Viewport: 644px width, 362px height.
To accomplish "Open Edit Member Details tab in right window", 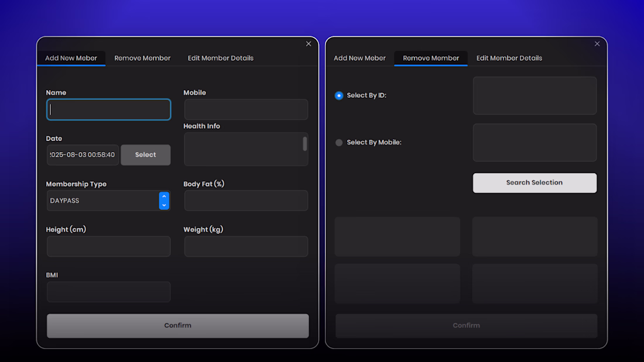I will tap(509, 58).
